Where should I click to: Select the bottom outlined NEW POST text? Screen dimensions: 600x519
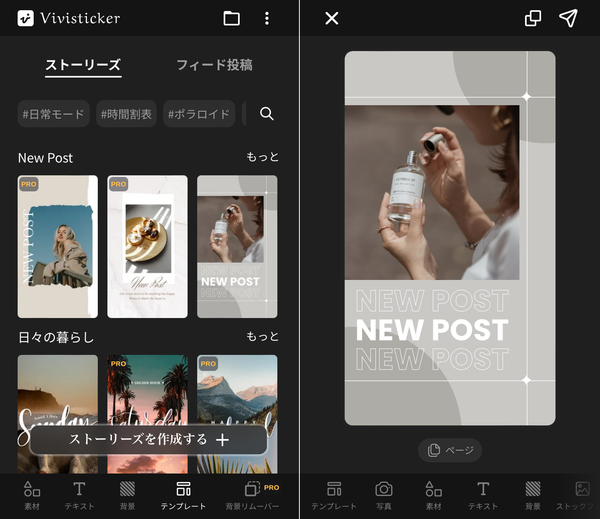(432, 359)
